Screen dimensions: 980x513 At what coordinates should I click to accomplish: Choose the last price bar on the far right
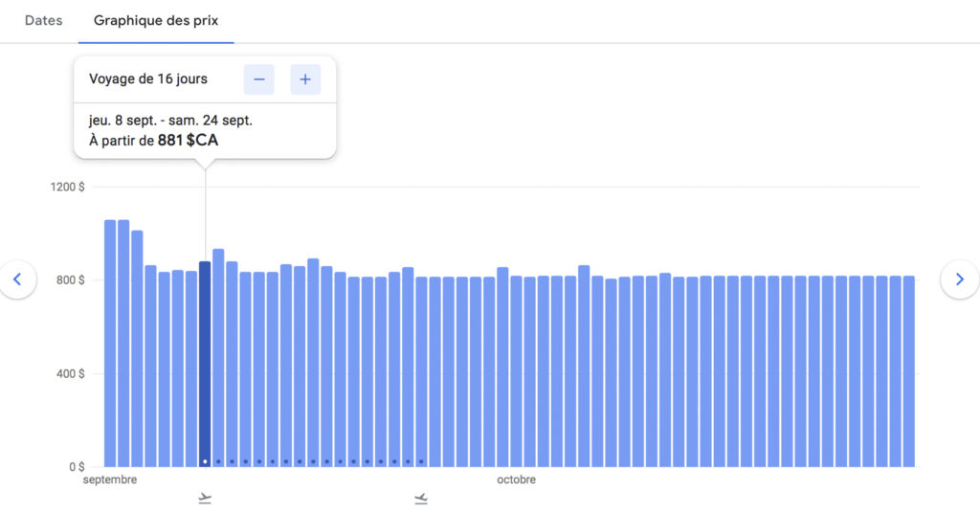point(908,373)
